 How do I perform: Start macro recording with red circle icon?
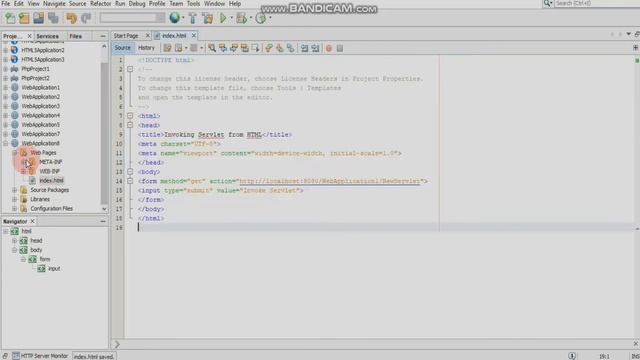(x=329, y=48)
